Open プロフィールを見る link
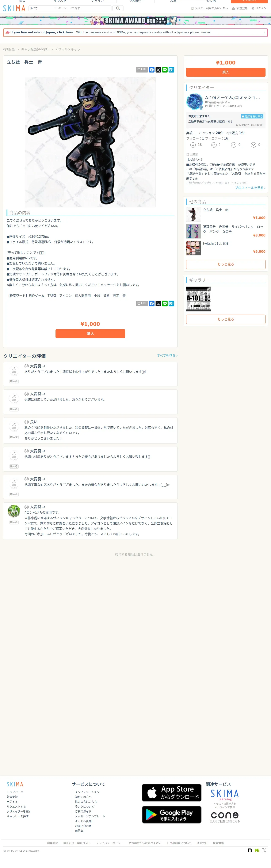Image resolution: width=271 pixels, height=868 pixels. (x=250, y=188)
